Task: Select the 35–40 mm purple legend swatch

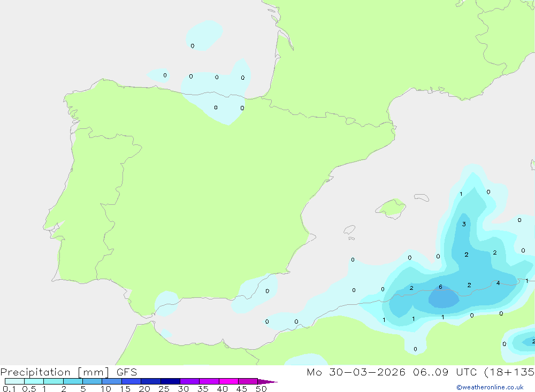Action: point(209,381)
